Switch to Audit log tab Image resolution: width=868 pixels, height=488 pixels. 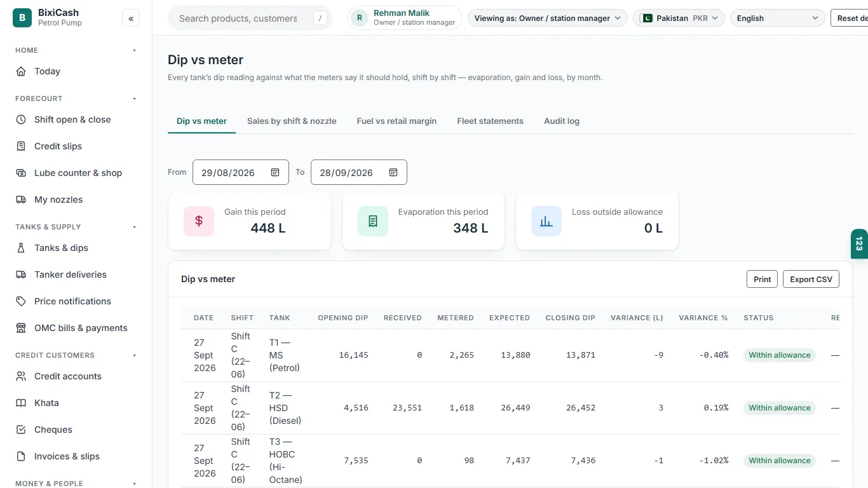coord(562,121)
